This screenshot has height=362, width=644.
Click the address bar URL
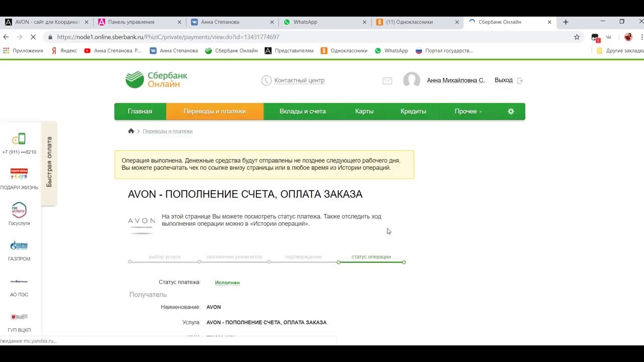click(168, 37)
